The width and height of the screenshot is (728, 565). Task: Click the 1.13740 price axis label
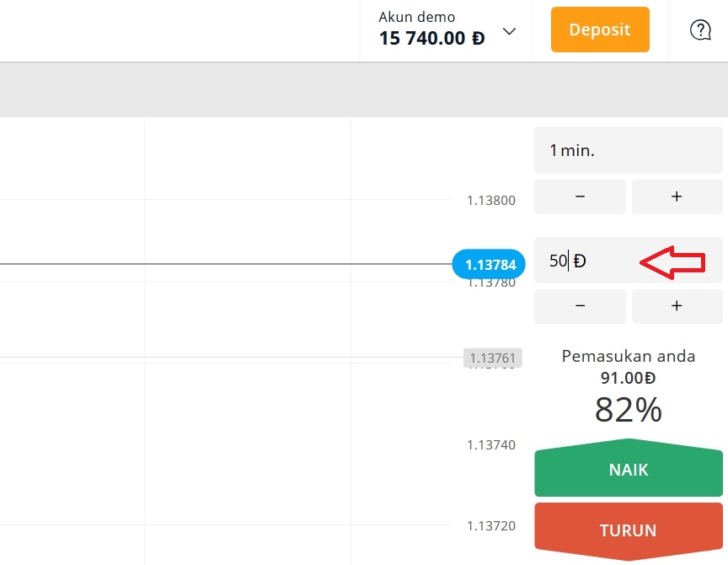coord(490,444)
